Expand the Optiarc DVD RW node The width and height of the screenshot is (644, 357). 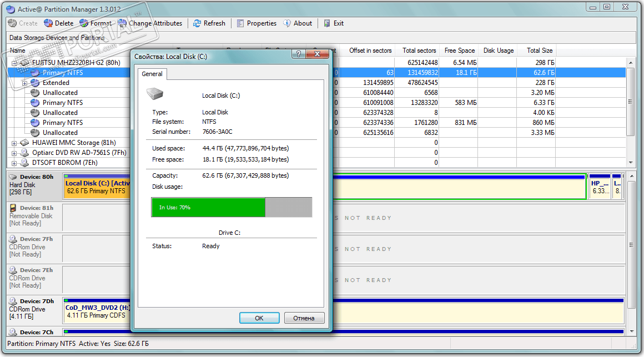14,153
